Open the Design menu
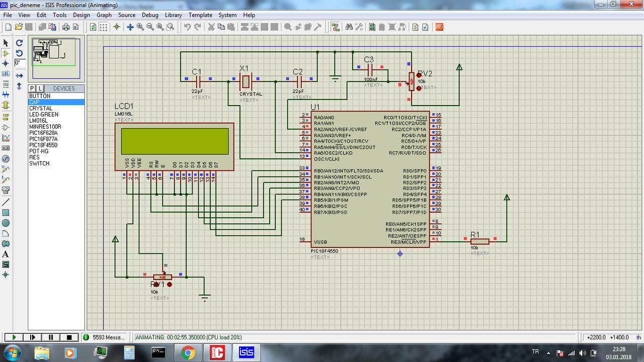Viewport: 644px width, 362px height. click(81, 15)
